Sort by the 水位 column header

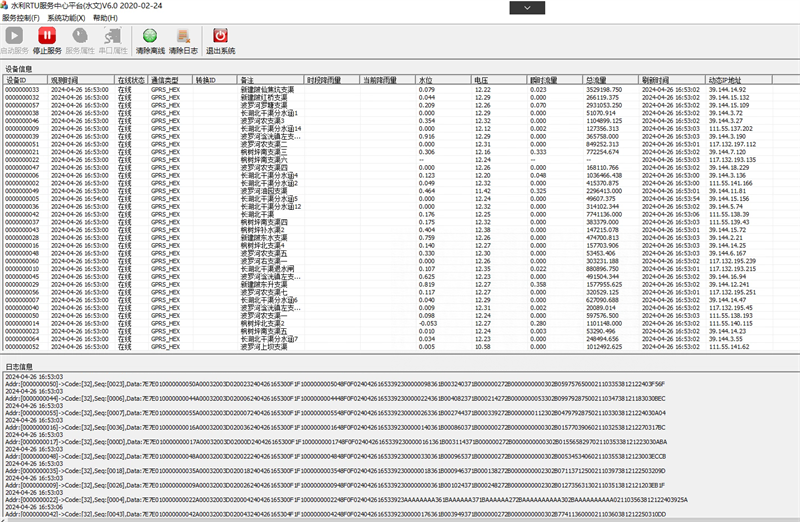[x=443, y=80]
